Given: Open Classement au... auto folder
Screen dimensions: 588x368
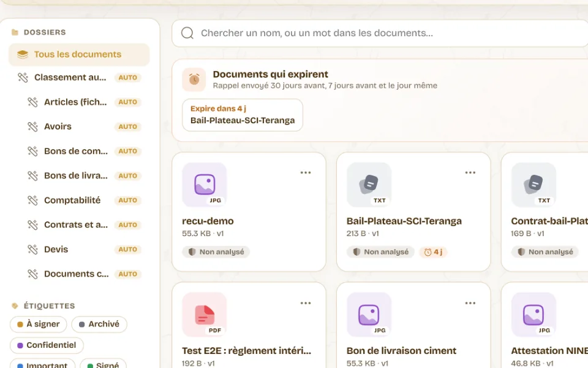Looking at the screenshot, I should coord(79,77).
